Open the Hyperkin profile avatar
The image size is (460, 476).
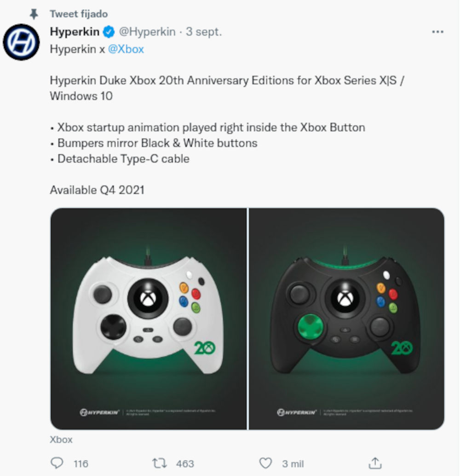click(x=21, y=42)
